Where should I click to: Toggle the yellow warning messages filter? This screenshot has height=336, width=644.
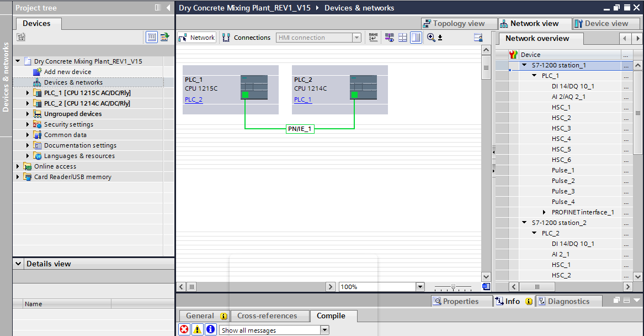point(197,329)
